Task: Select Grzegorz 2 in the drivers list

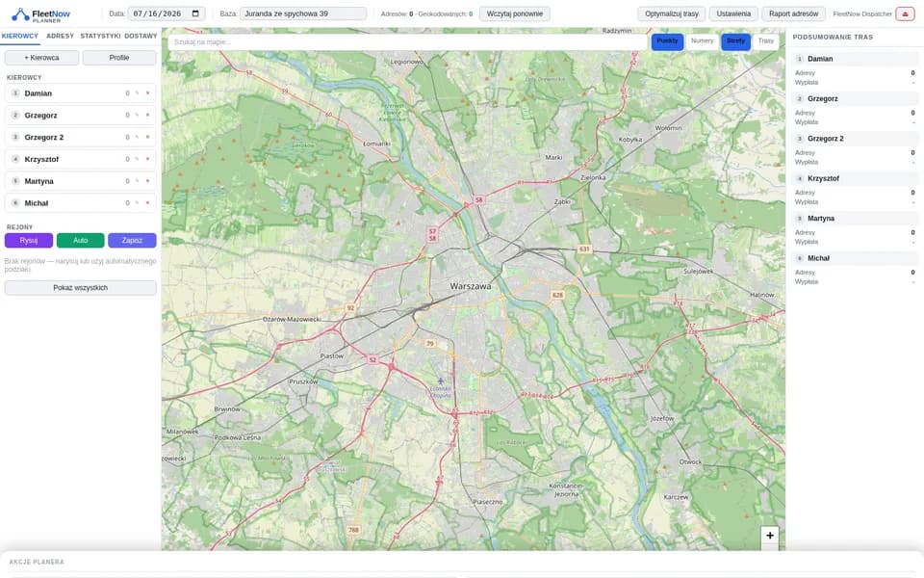Action: pyautogui.click(x=80, y=137)
